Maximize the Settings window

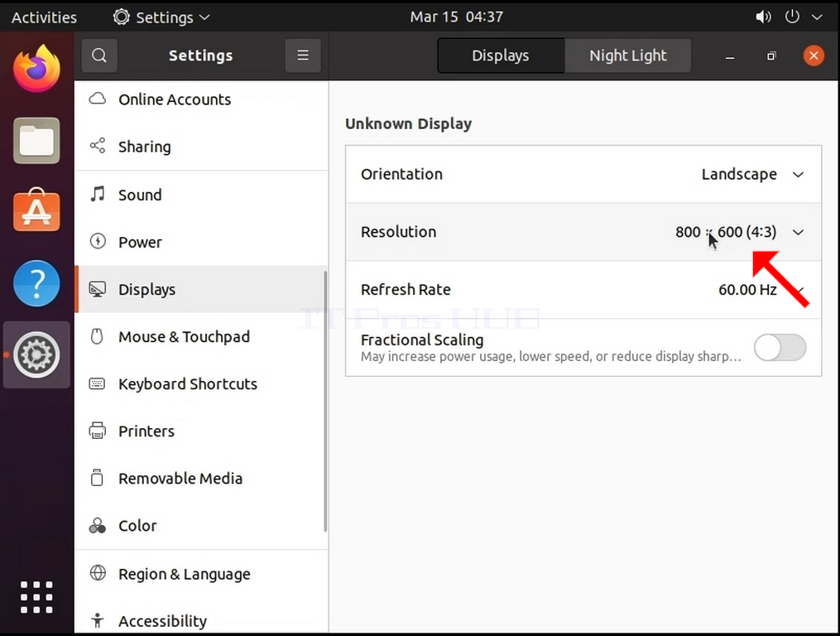pyautogui.click(x=771, y=55)
